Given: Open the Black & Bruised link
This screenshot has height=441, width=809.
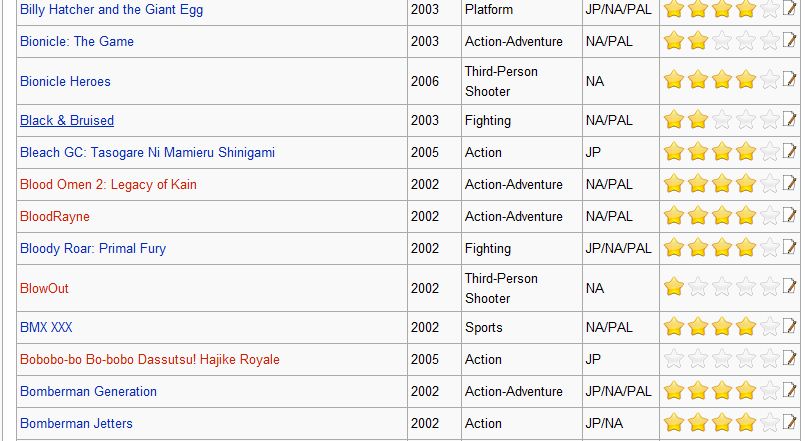Looking at the screenshot, I should (x=67, y=120).
